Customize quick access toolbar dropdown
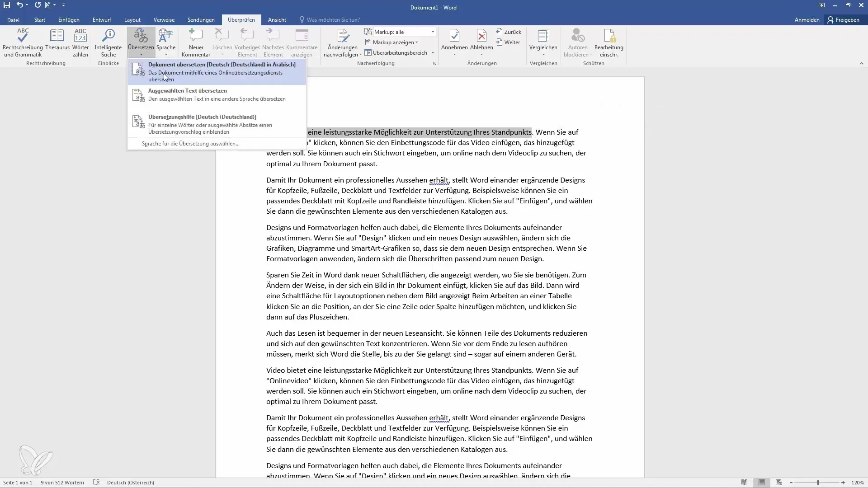868x488 pixels. [x=63, y=5]
